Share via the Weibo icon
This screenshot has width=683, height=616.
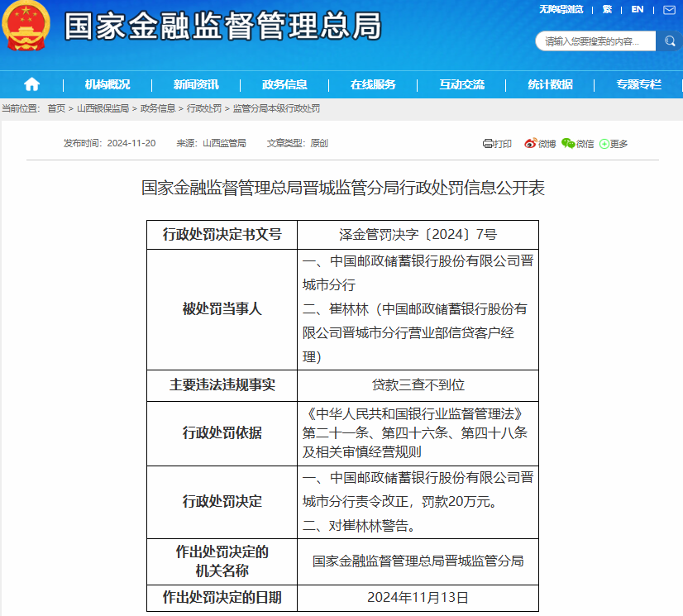(x=530, y=143)
